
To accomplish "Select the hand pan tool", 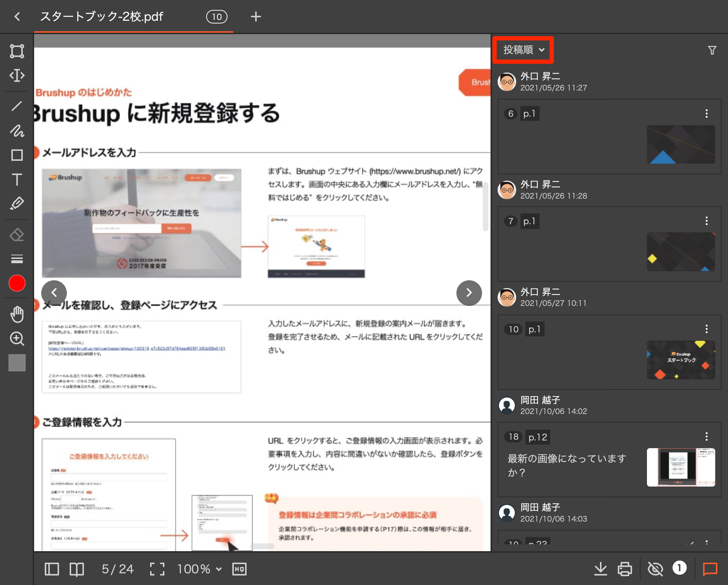I will pyautogui.click(x=17, y=314).
